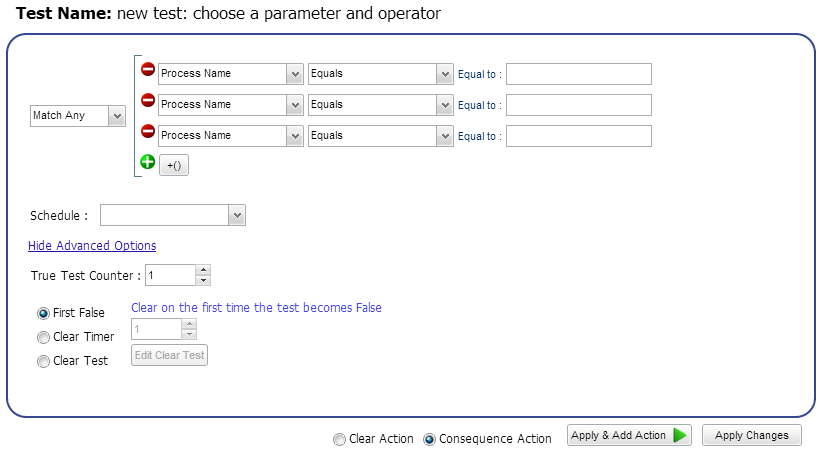Click the first Equal to text field
The width and height of the screenshot is (820, 451).
[578, 74]
